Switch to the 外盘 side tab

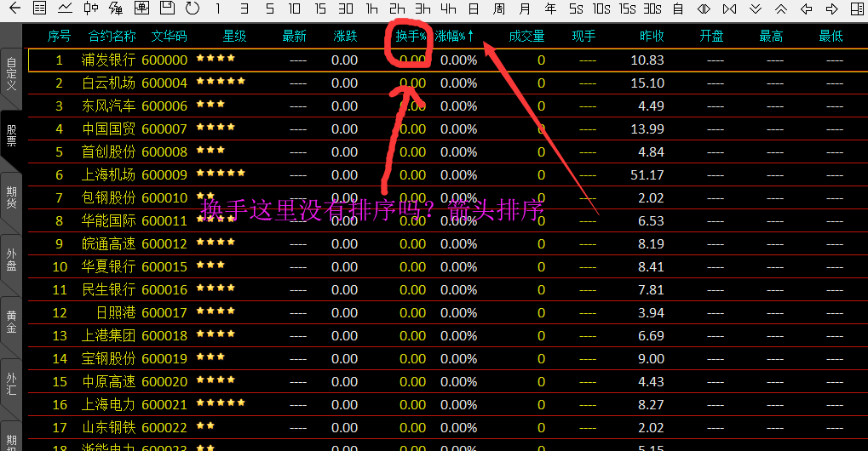click(x=11, y=260)
